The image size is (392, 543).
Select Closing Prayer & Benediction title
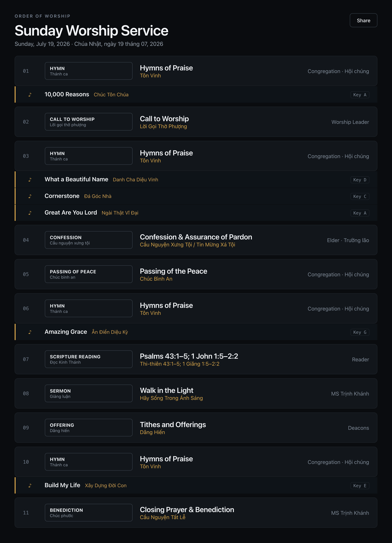pyautogui.click(x=187, y=509)
